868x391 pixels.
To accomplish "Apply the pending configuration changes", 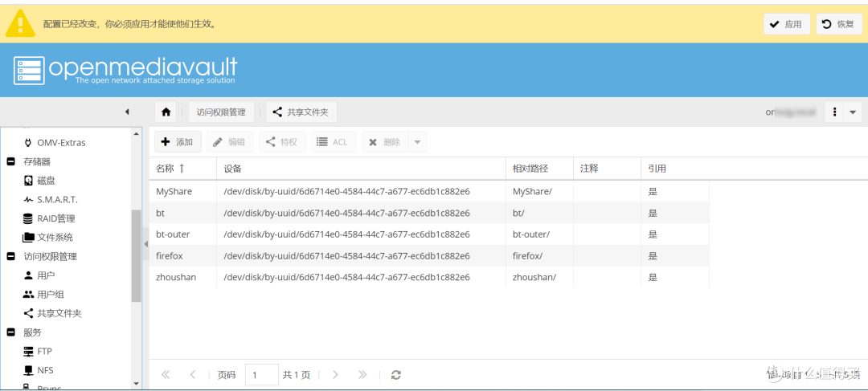I will (x=787, y=24).
